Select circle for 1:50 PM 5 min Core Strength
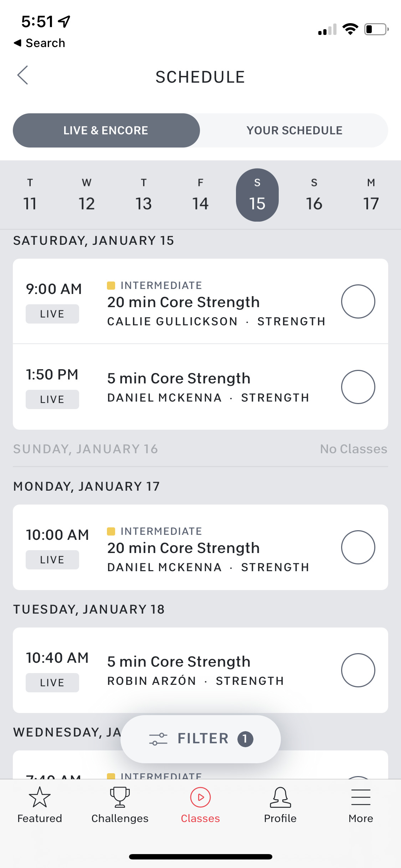Viewport: 401px width, 868px height. click(x=358, y=387)
